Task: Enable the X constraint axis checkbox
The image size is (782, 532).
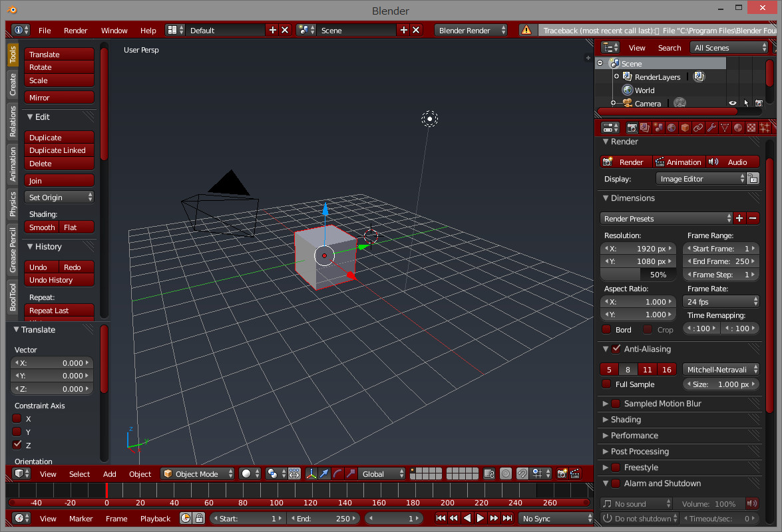Action: click(17, 418)
